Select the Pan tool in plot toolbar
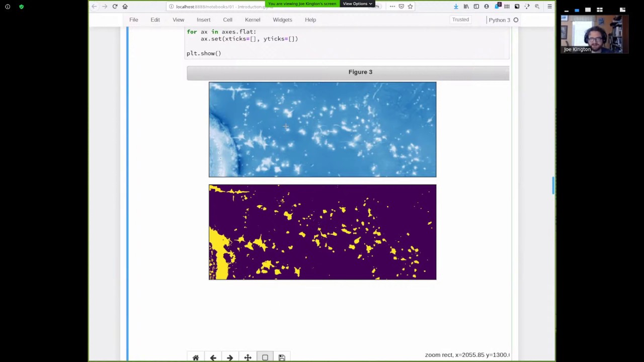The height and width of the screenshot is (362, 644). (x=248, y=357)
